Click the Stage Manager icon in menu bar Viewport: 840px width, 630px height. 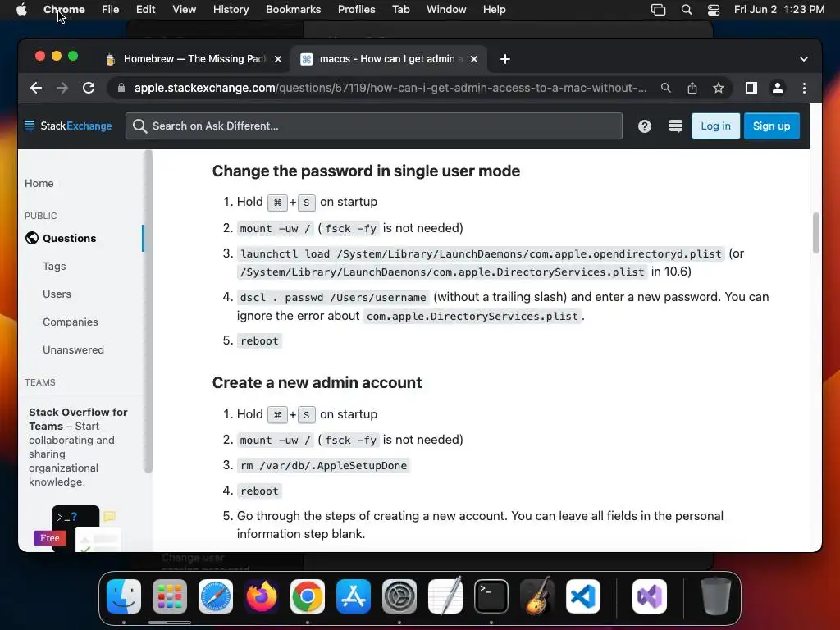coord(659,10)
